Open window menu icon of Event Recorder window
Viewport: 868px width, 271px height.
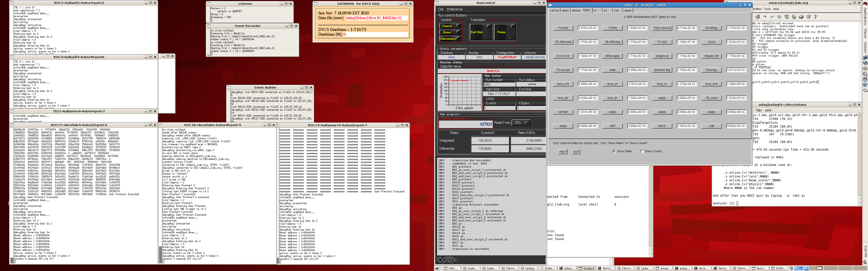209,26
